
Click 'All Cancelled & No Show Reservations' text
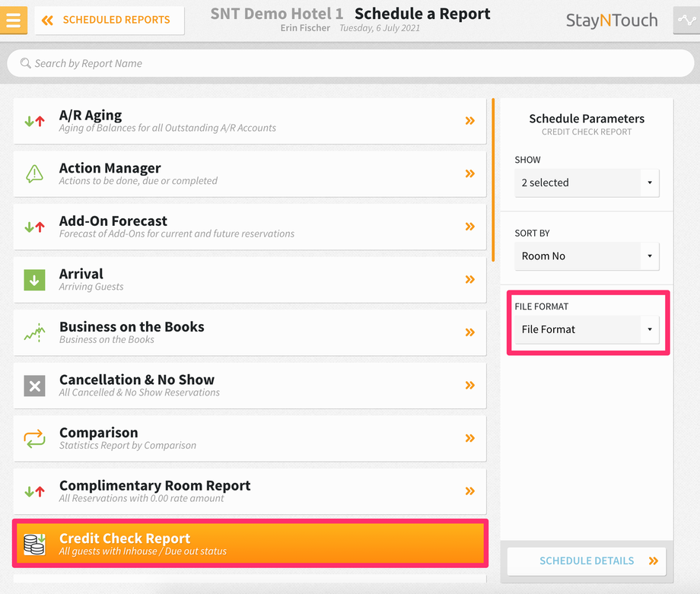(139, 392)
